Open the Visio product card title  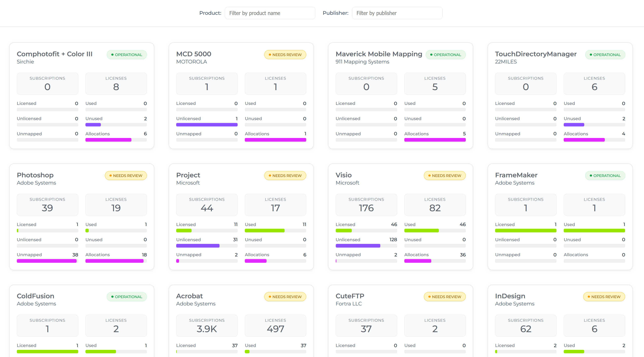click(x=343, y=175)
